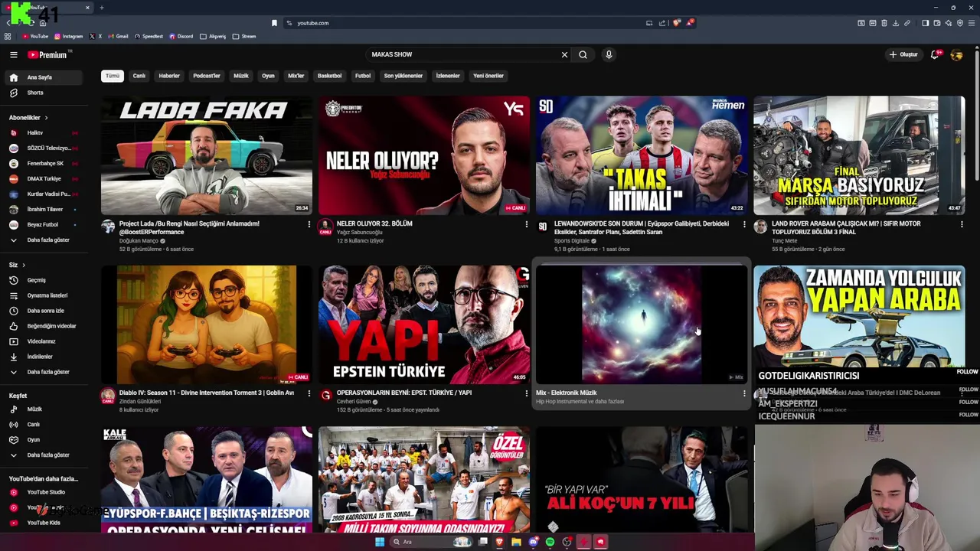
Task: Select the Haberler filter chip
Action: point(169,76)
